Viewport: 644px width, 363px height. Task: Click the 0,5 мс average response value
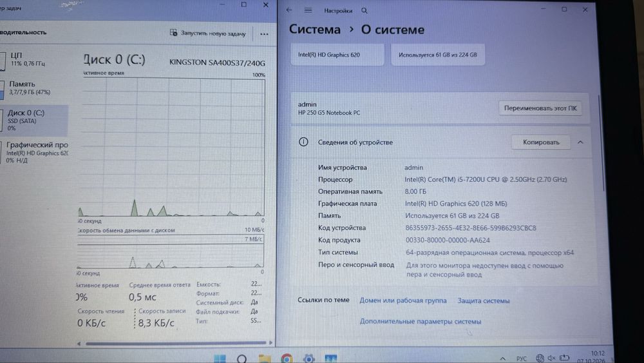pos(142,297)
